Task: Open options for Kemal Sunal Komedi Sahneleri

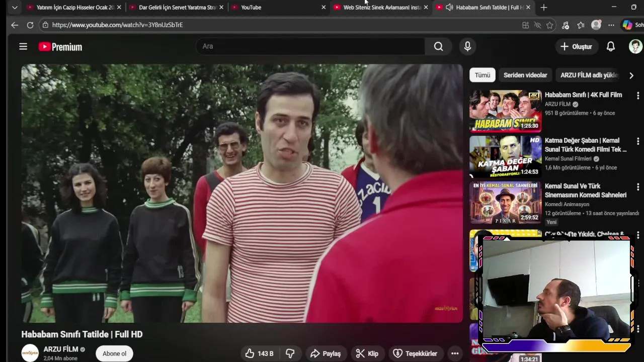Action: [x=638, y=187]
